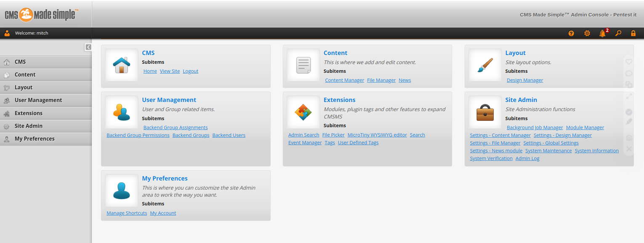Open Backend Group Permissions link
The height and width of the screenshot is (243, 644).
pos(138,135)
